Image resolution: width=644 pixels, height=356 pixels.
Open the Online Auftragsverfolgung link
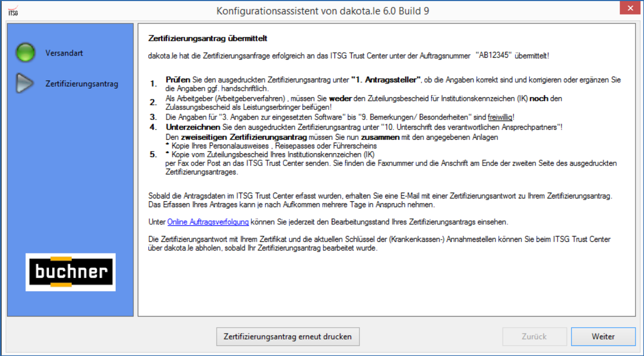(208, 220)
